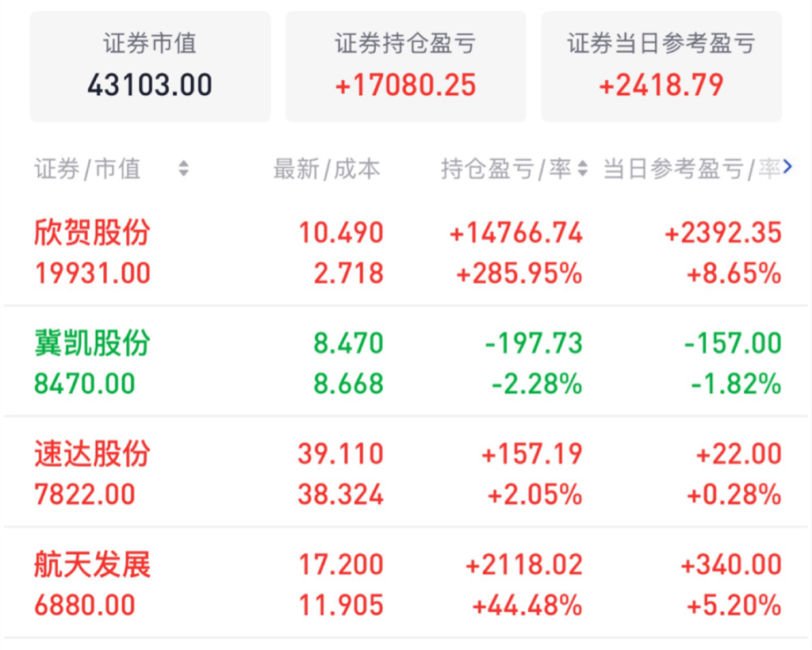Click the 当日参考盈亏/率 column header
Viewport: 812px width, 650px height.
[x=690, y=168]
